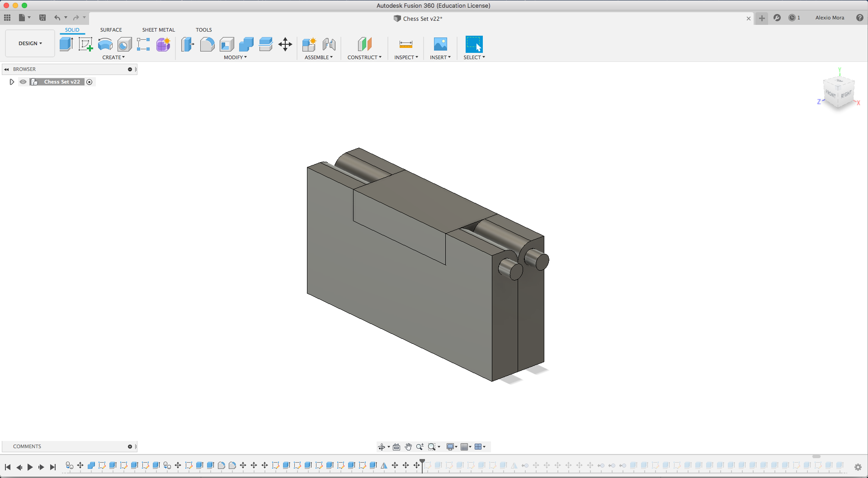The image size is (868, 478).
Task: Toggle visibility of Chess Set v22
Action: tap(23, 82)
